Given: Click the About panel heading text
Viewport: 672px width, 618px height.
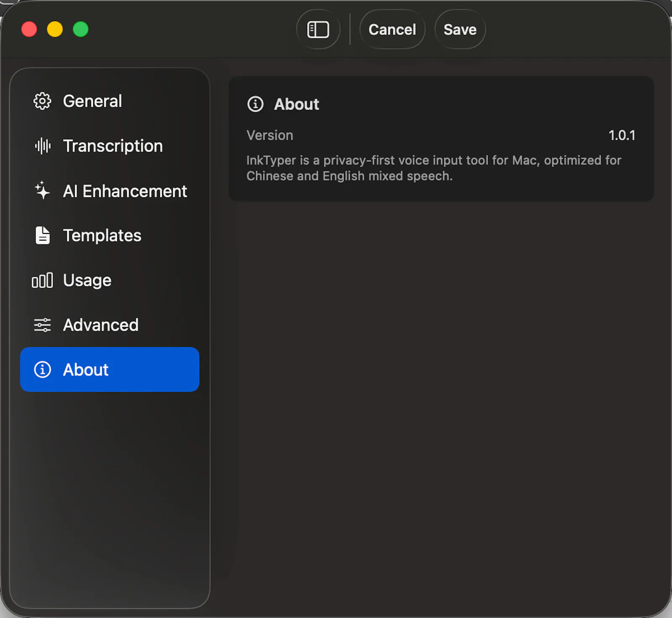Looking at the screenshot, I should [297, 104].
